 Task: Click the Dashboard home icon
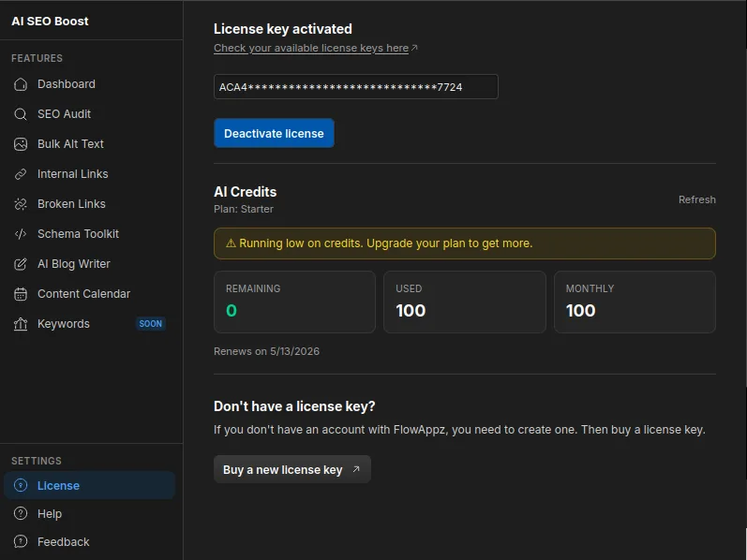click(x=21, y=84)
